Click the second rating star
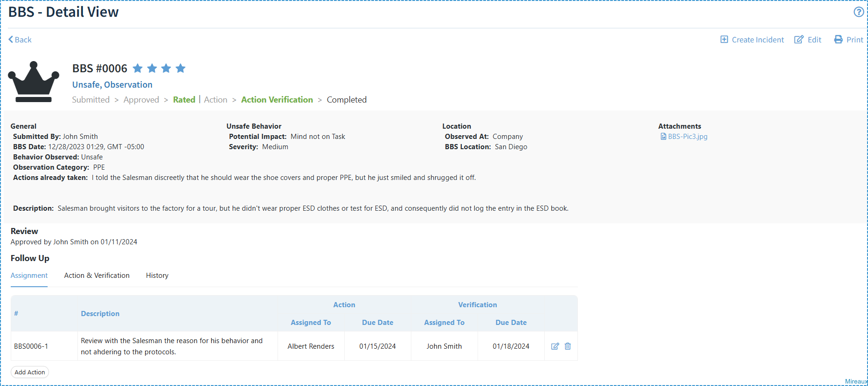The image size is (868, 386). (x=152, y=69)
